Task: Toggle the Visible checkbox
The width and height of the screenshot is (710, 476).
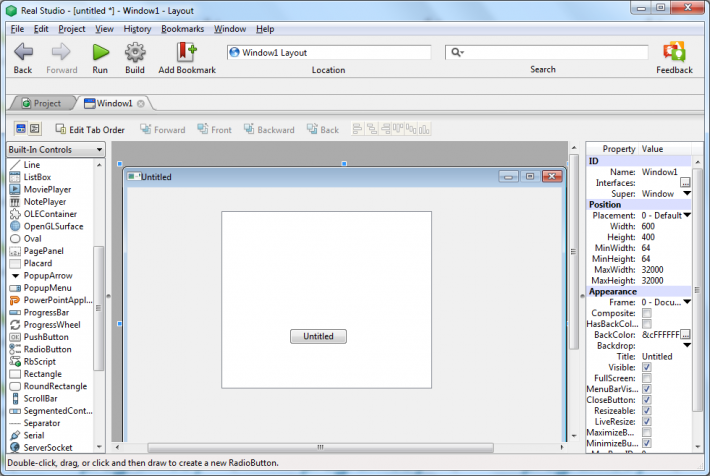Action: coord(647,367)
